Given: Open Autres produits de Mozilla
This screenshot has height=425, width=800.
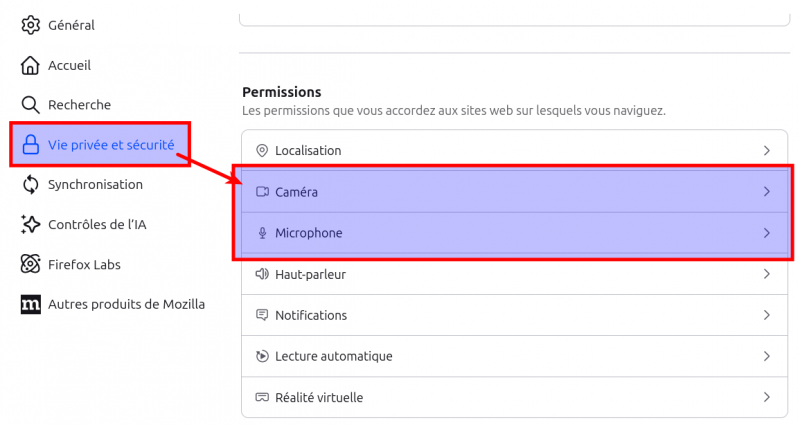Looking at the screenshot, I should [126, 304].
